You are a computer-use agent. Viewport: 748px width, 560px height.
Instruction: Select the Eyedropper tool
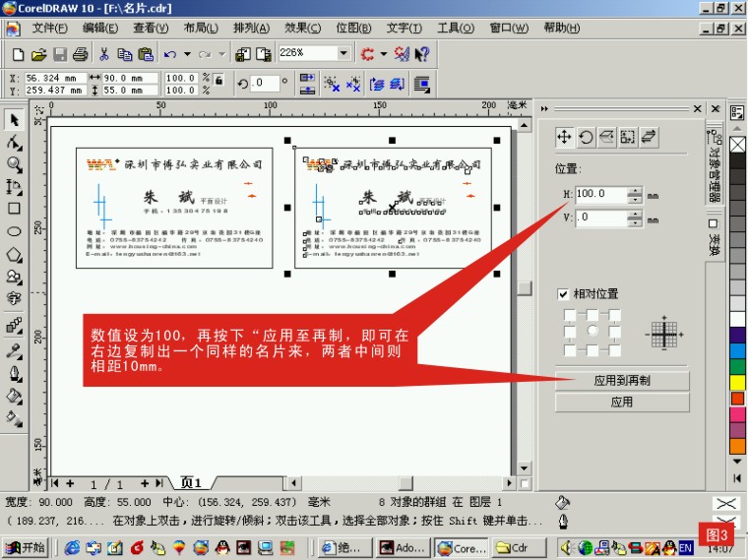tap(15, 350)
